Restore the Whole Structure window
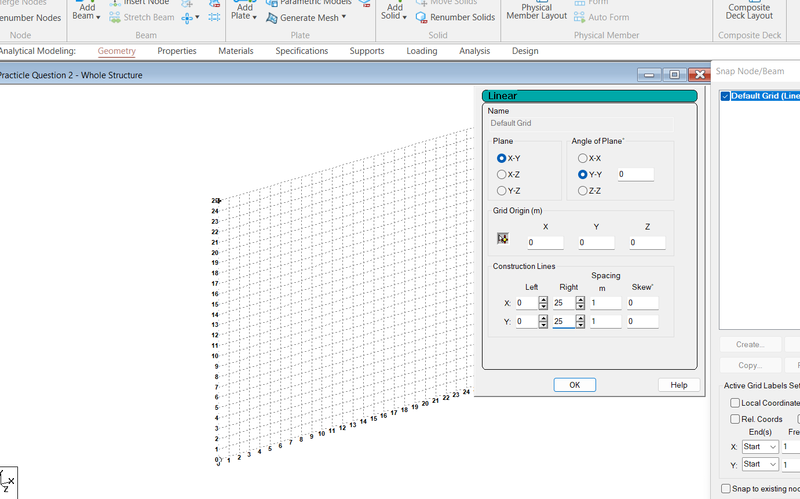This screenshot has height=499, width=800. tap(674, 75)
